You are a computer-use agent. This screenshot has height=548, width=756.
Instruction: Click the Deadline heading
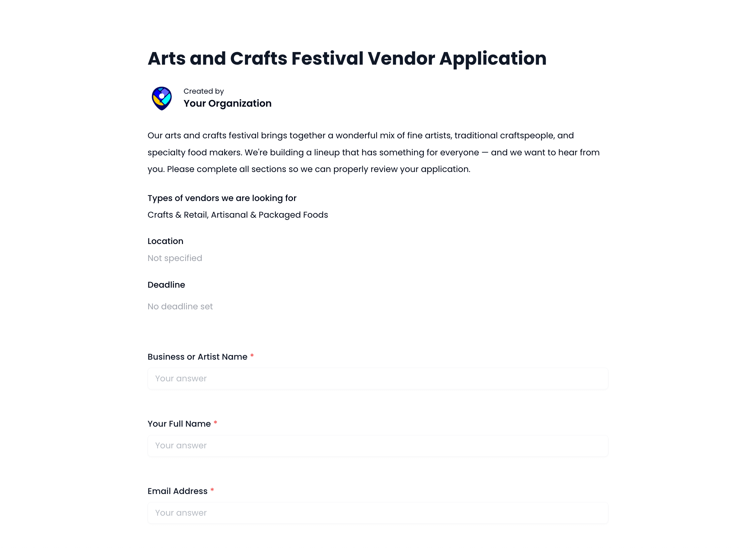(x=166, y=285)
